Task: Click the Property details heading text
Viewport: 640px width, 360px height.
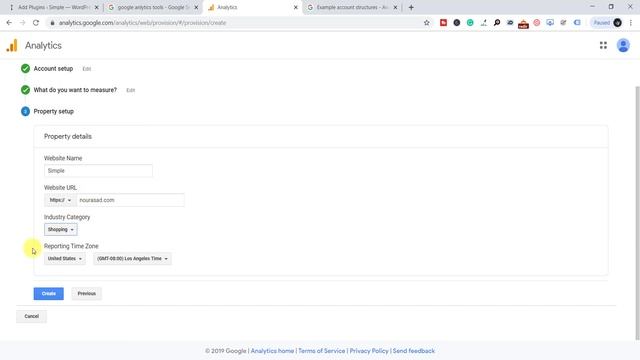Action: (68, 136)
